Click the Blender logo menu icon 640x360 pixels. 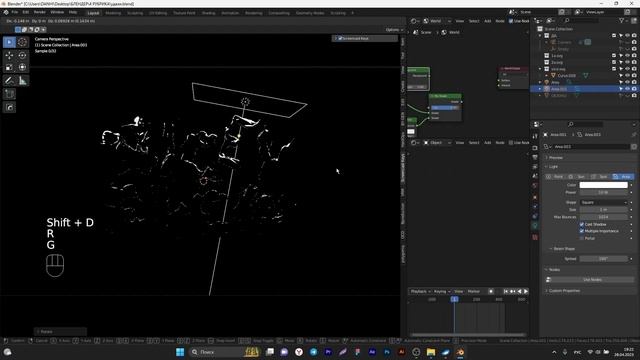coord(6,13)
